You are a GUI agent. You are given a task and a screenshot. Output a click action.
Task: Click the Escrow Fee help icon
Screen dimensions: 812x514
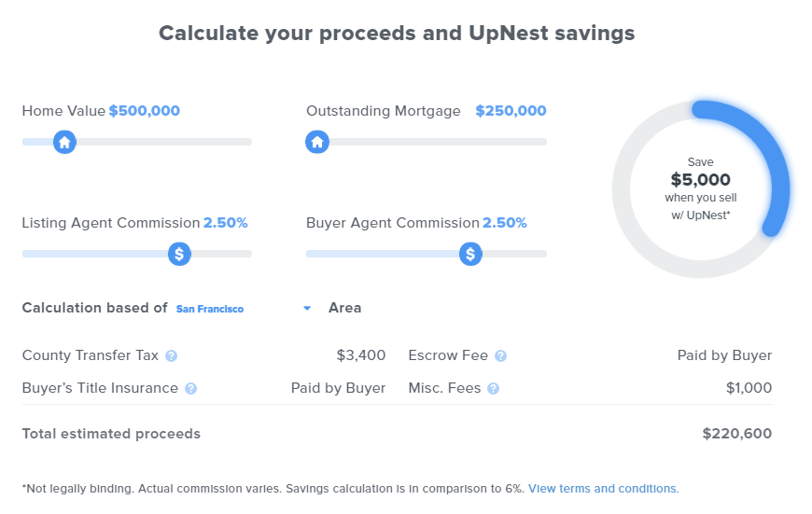[501, 355]
